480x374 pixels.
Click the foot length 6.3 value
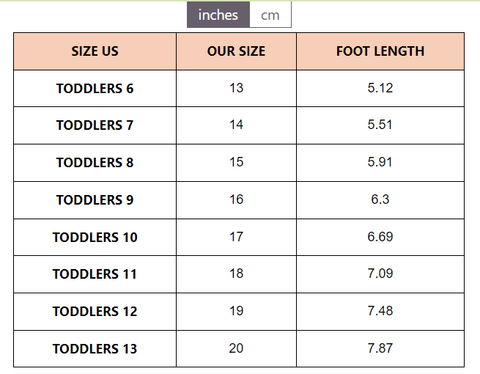pyautogui.click(x=380, y=199)
